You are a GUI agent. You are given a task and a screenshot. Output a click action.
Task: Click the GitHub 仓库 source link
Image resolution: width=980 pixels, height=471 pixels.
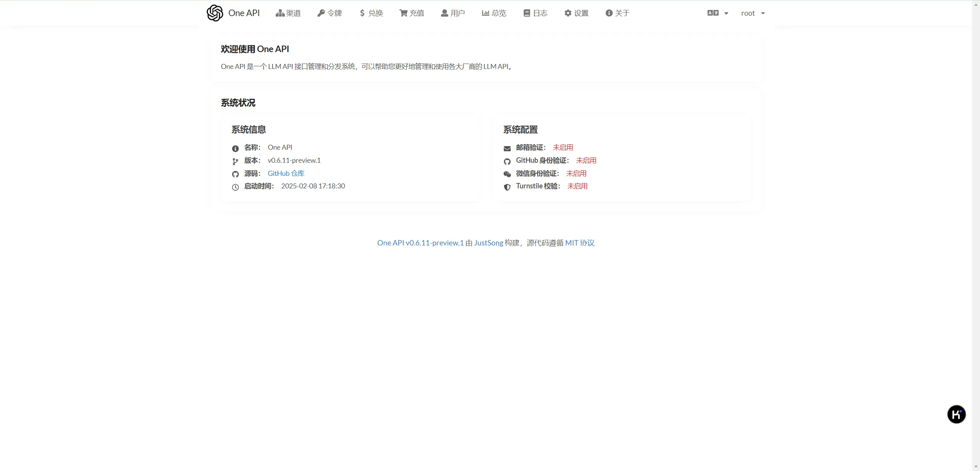pos(286,173)
